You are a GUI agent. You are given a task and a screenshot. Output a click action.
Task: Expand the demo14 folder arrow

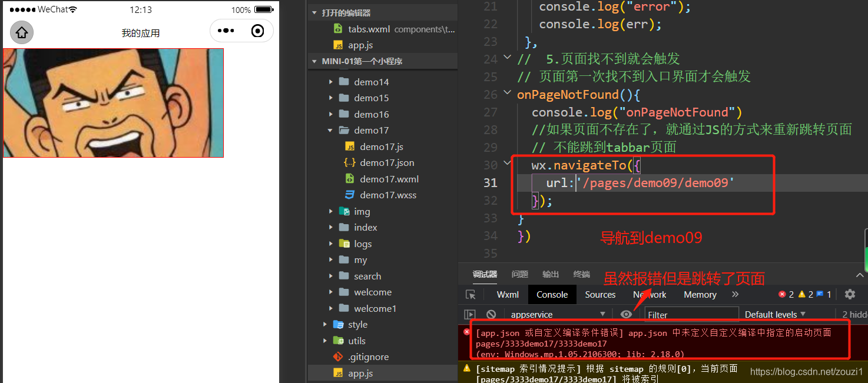coord(331,82)
